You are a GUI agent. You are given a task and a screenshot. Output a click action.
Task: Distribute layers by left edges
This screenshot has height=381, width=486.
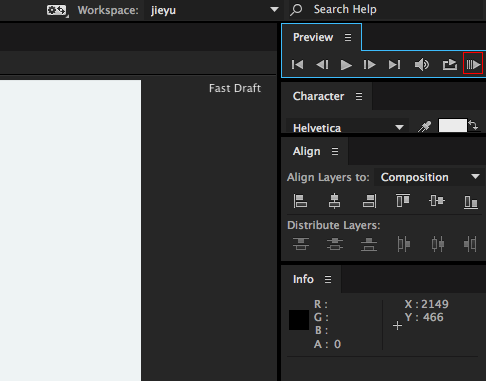click(x=404, y=244)
